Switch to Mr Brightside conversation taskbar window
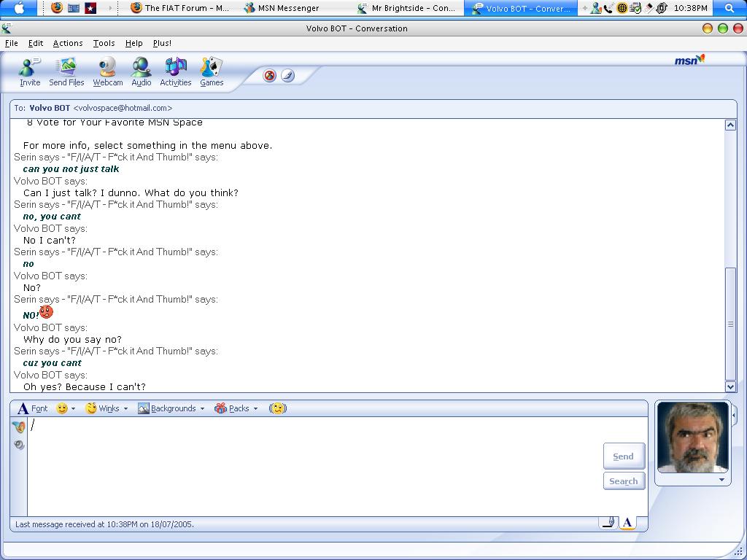The height and width of the screenshot is (560, 747). (407, 7)
